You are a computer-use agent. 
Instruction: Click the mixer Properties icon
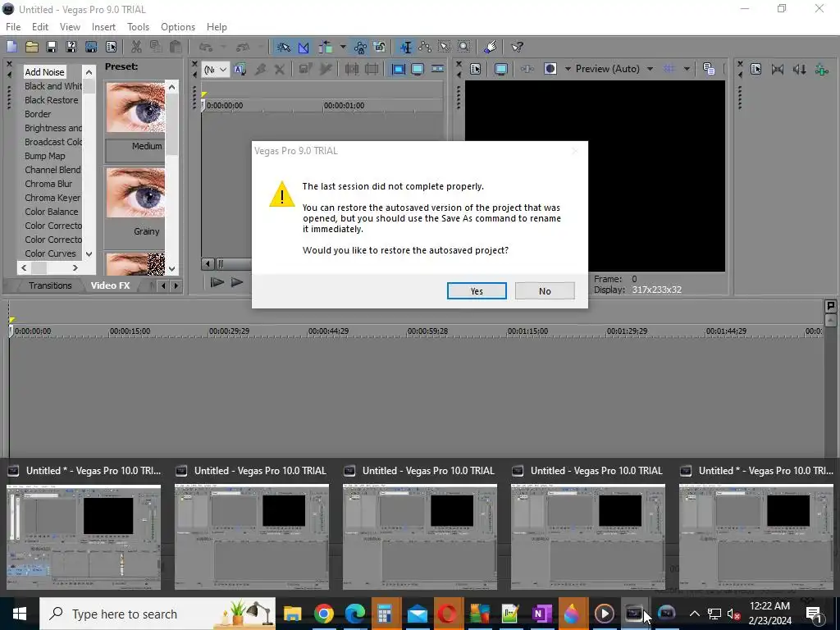point(756,69)
